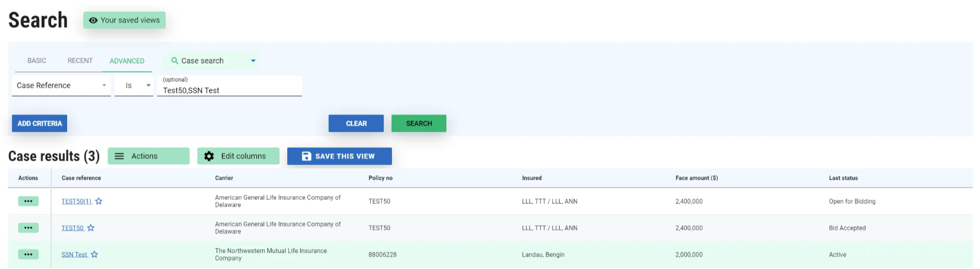Click the eye icon in saved views
The image size is (980, 269).
(x=93, y=21)
